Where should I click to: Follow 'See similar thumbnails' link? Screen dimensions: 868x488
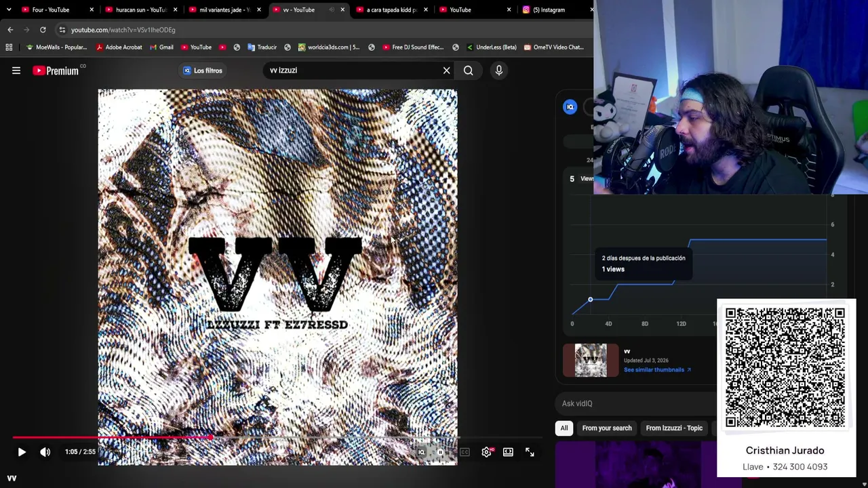(657, 370)
